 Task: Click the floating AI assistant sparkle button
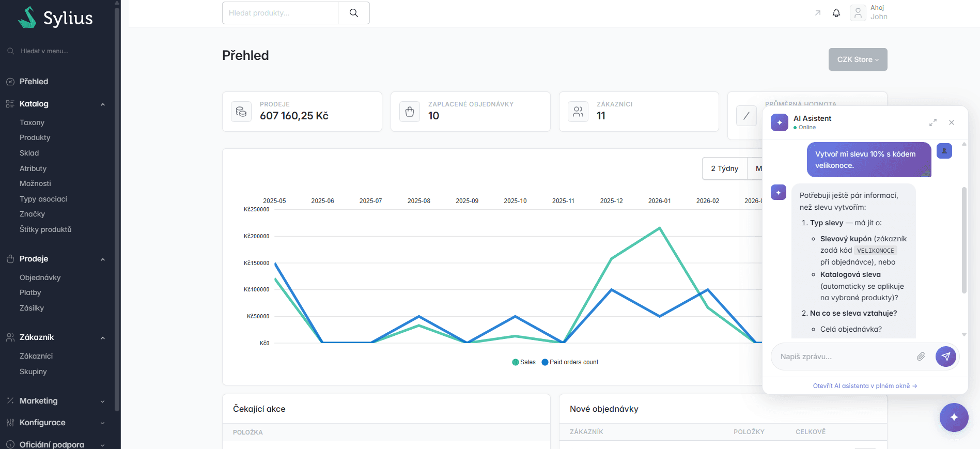tap(954, 417)
